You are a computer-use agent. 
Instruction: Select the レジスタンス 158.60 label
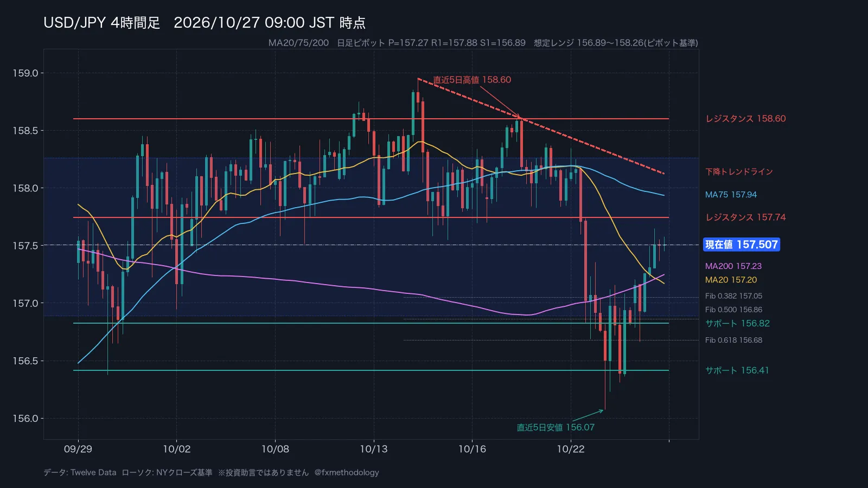(745, 119)
